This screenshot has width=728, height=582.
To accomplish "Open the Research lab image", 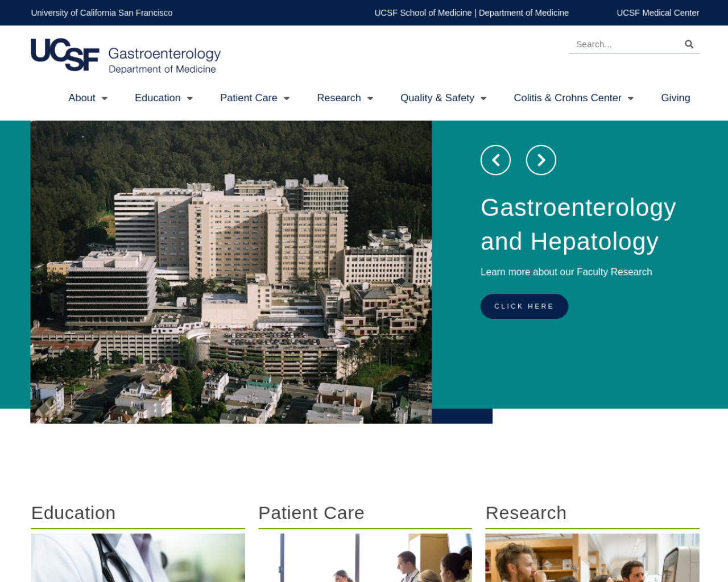I will coord(592,558).
